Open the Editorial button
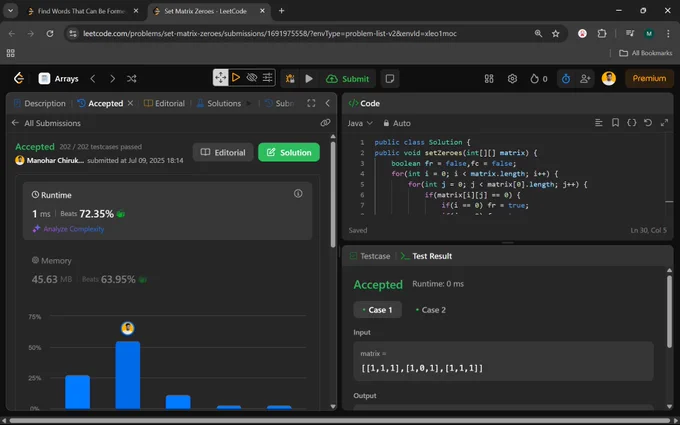Image resolution: width=680 pixels, height=425 pixels. [x=223, y=152]
